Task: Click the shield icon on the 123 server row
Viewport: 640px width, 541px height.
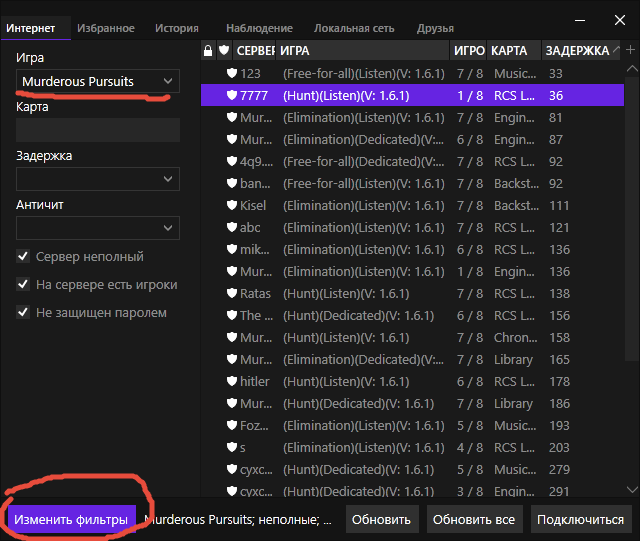Action: 231,73
